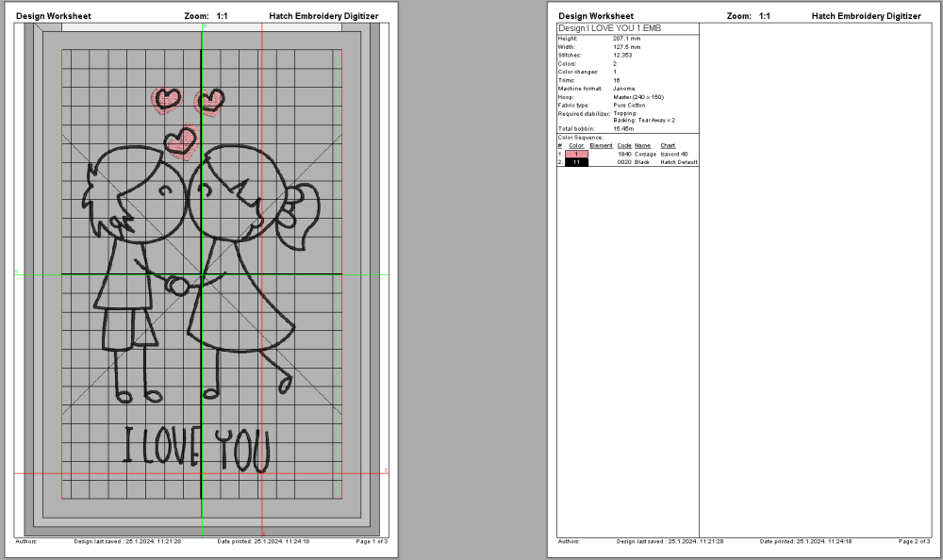Click the 'Page 1 of 3' label

[372, 543]
